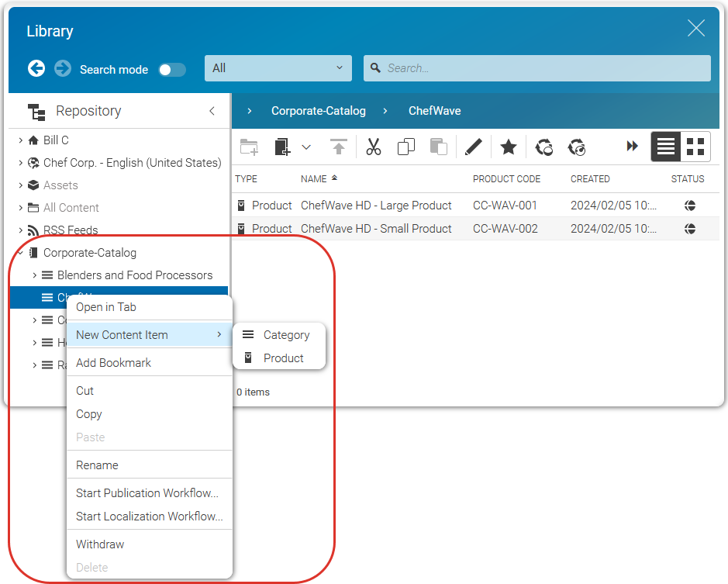Choose Rename in the context menu
This screenshot has width=728, height=584.
[97, 465]
